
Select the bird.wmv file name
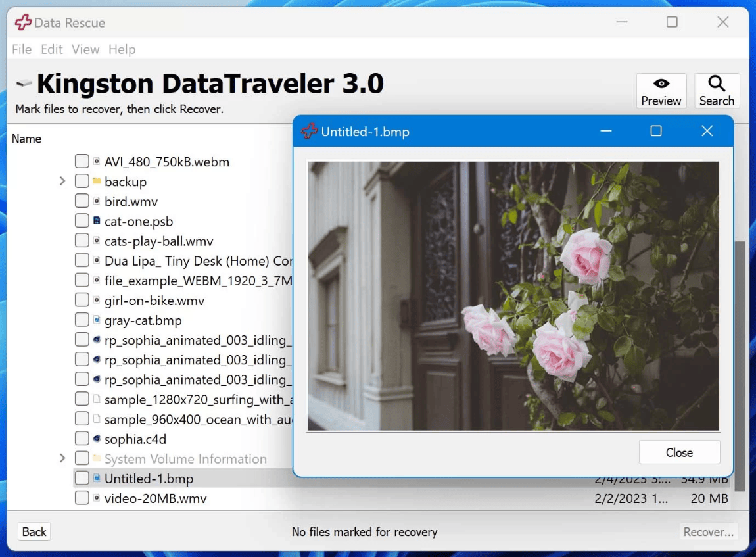131,201
